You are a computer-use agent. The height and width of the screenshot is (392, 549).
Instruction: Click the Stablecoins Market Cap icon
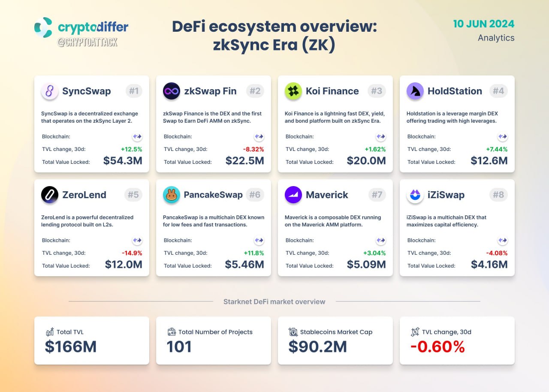pos(293,332)
